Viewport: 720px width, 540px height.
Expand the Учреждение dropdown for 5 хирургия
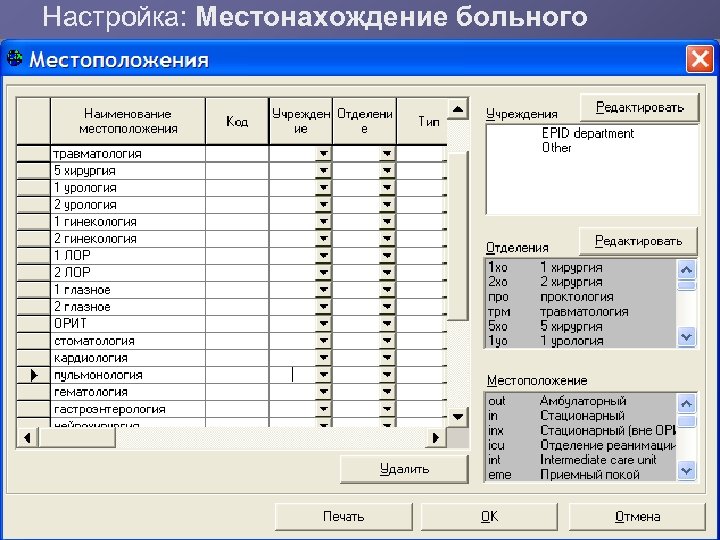323,170
